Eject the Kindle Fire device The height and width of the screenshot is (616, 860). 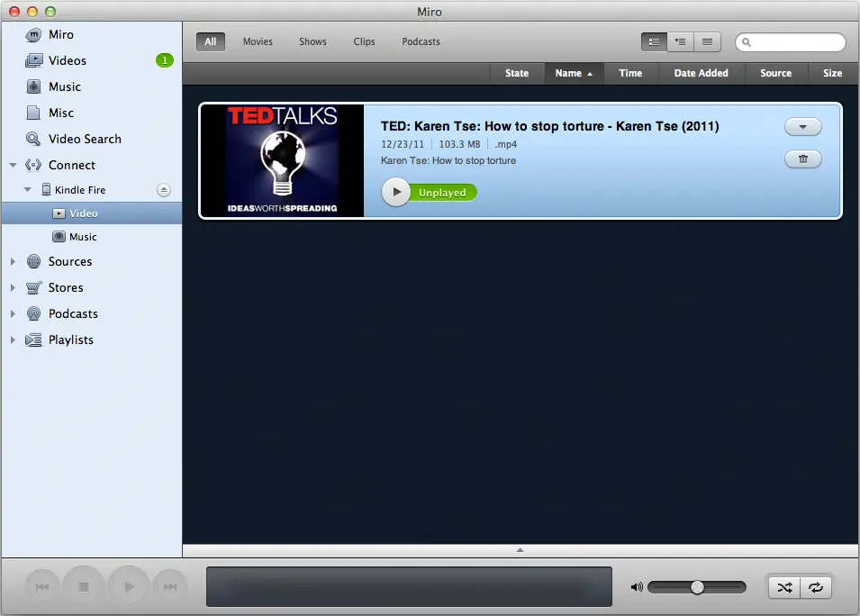tap(163, 190)
